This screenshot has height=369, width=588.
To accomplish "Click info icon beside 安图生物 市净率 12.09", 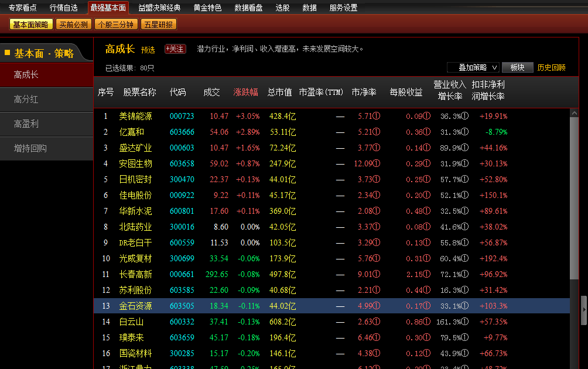I will pyautogui.click(x=377, y=164).
